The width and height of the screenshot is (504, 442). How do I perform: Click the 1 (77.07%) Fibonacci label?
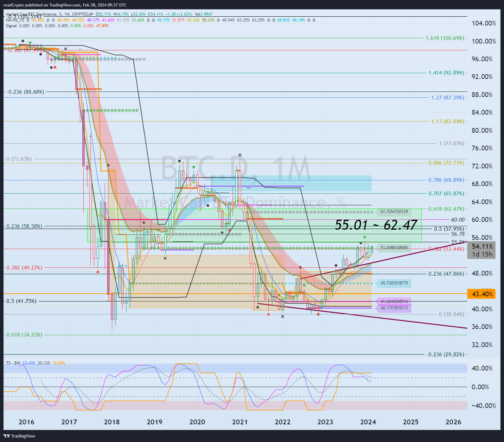(452, 143)
